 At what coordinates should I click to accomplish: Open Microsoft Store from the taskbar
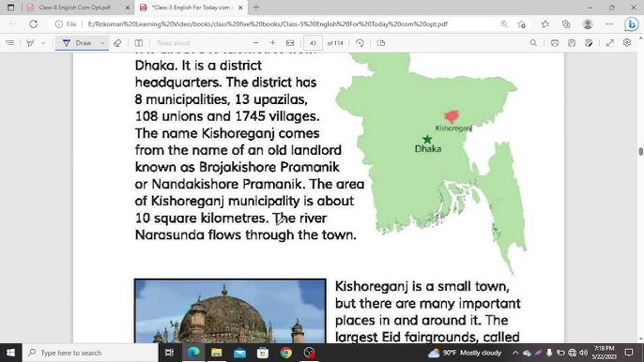(x=263, y=353)
